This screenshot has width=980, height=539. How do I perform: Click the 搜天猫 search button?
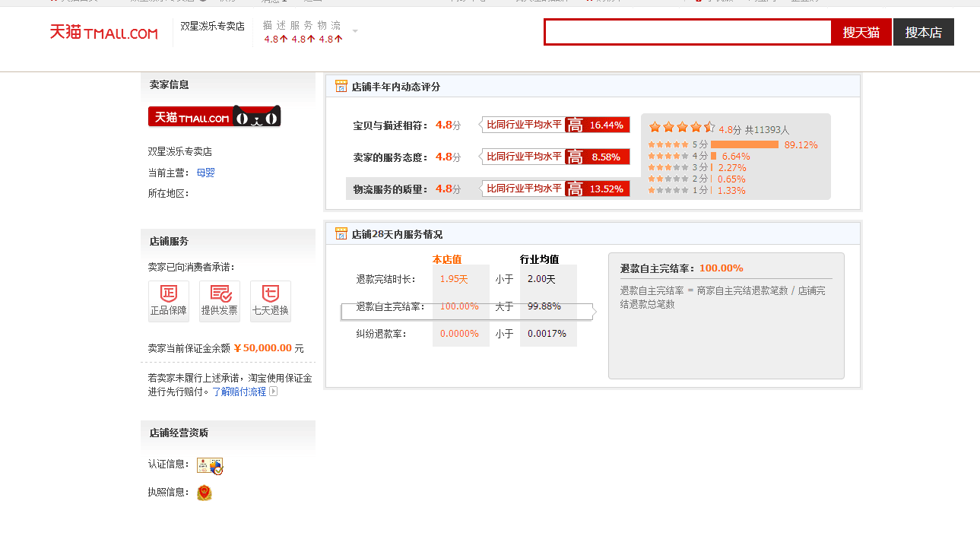tap(861, 32)
